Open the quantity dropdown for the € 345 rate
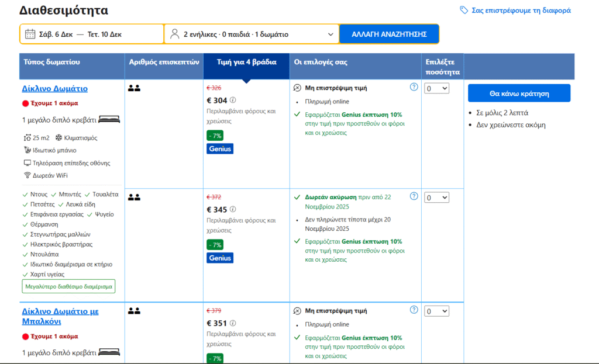 pos(436,197)
